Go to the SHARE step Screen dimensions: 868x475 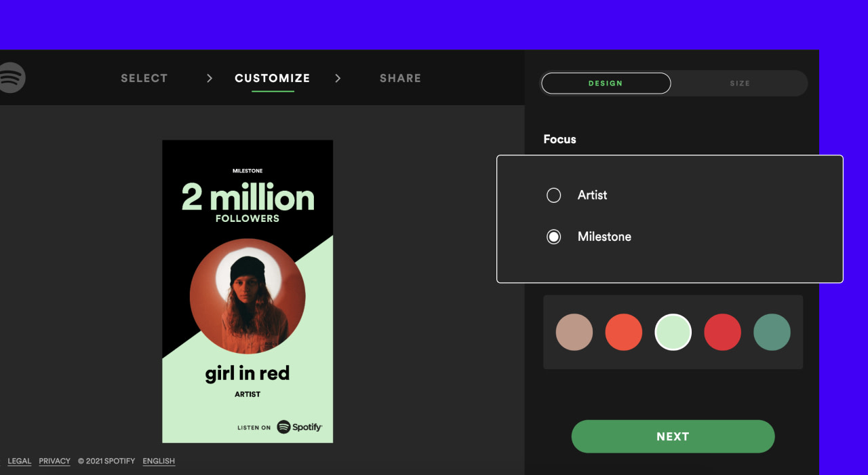400,78
